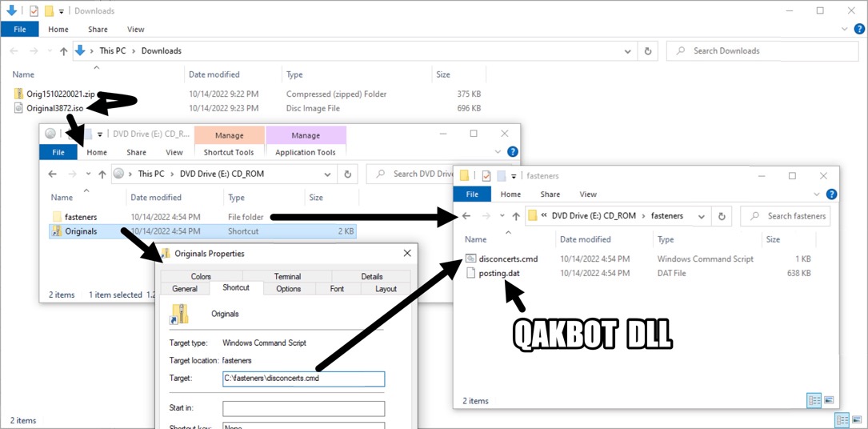This screenshot has width=868, height=429.
Task: Open recent locations dropdown in DVD Drive window
Action: (x=88, y=174)
